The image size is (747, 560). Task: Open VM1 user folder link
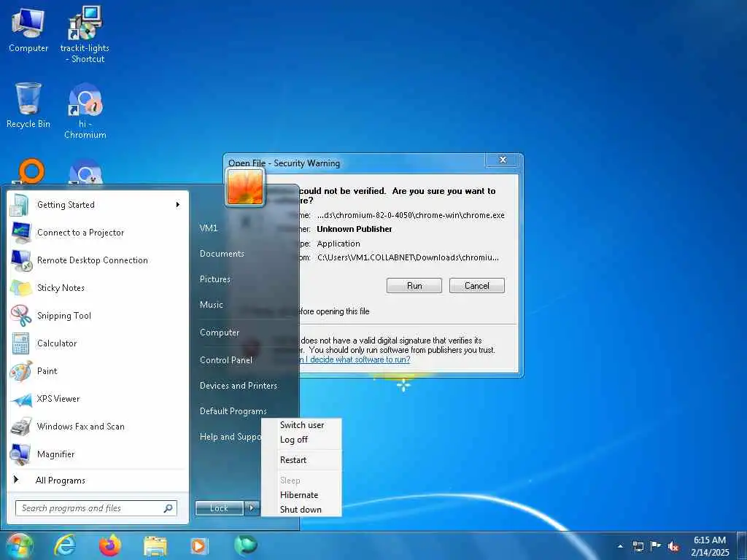click(209, 228)
